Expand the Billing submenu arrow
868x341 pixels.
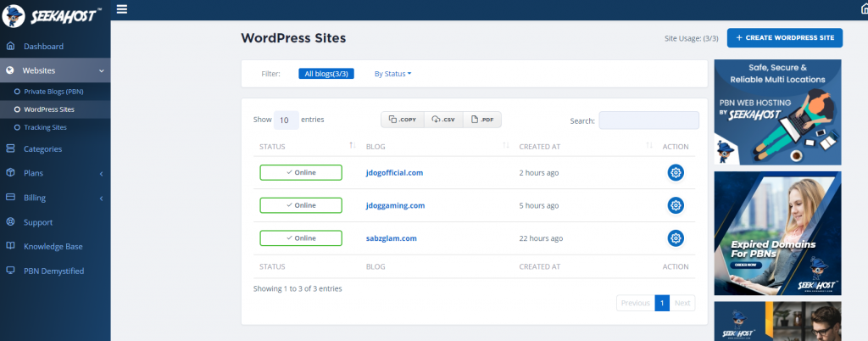tap(102, 198)
